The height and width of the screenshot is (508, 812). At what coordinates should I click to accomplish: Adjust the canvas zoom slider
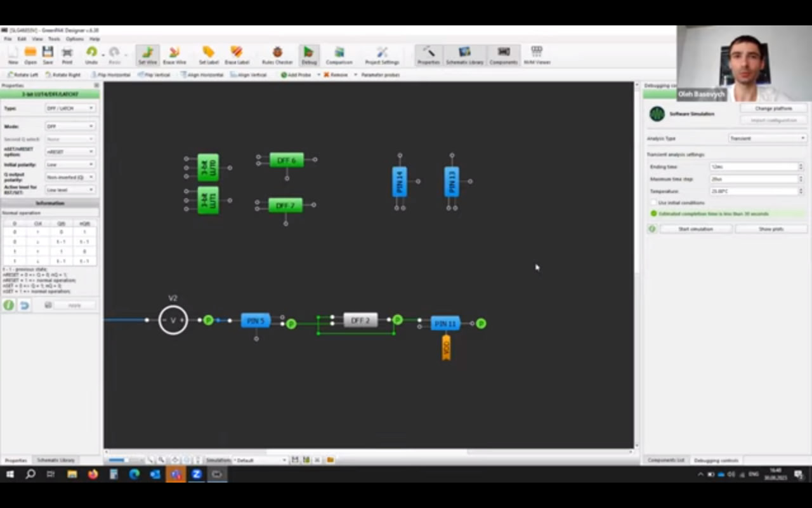coord(125,460)
